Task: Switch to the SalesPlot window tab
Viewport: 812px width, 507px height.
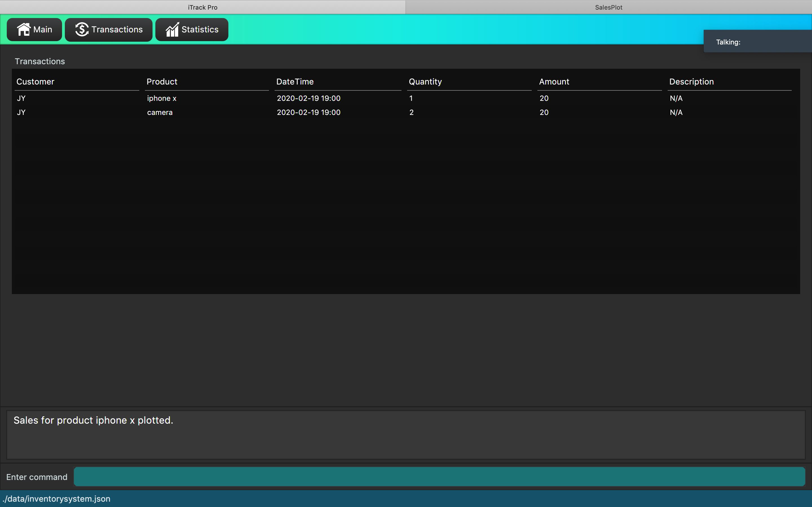Action: [608, 7]
